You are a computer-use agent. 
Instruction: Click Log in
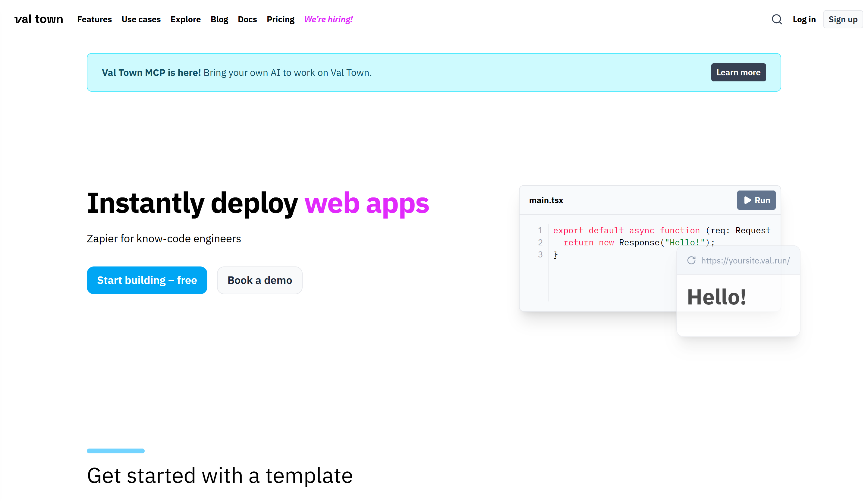click(804, 19)
